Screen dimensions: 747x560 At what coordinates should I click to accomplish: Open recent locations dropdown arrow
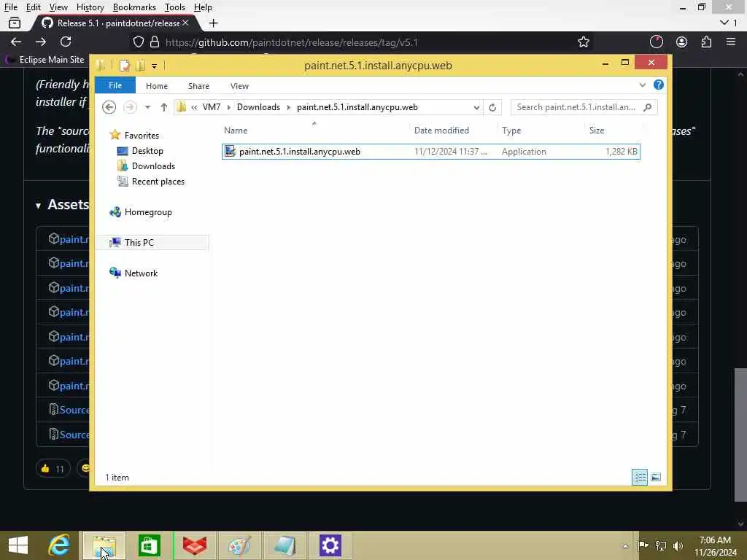click(147, 107)
